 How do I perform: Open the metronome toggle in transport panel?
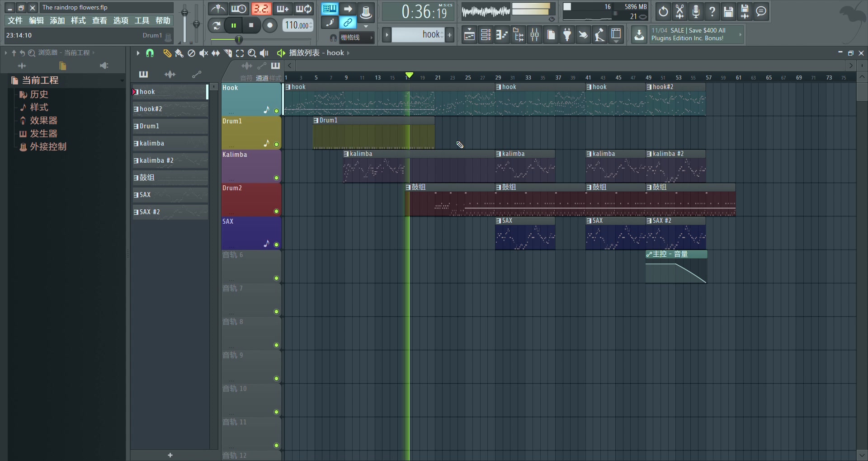click(x=218, y=9)
